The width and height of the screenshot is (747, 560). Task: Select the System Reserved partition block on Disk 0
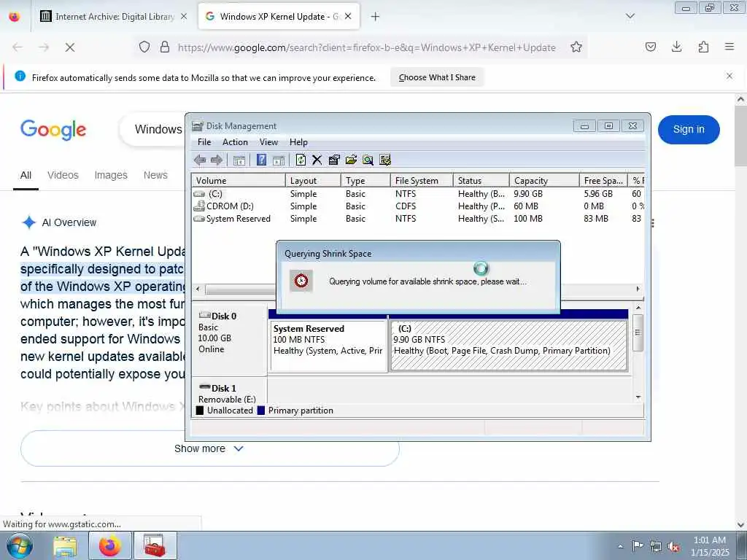pos(328,346)
